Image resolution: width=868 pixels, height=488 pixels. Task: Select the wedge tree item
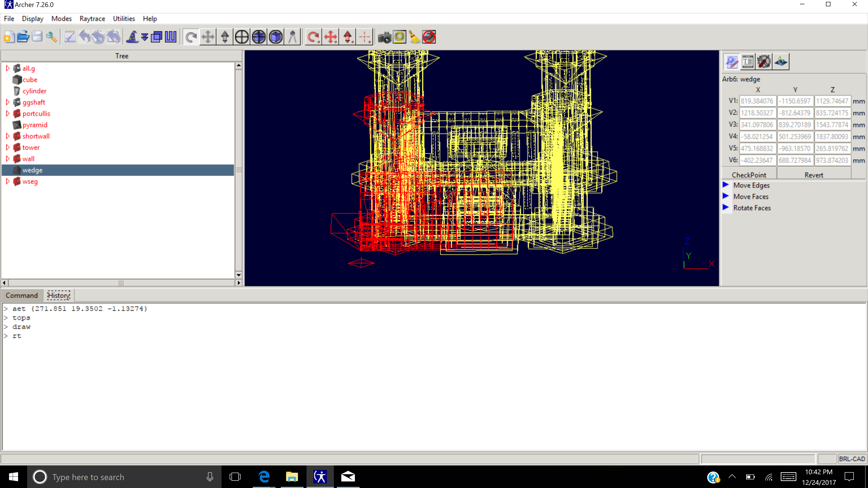118,170
